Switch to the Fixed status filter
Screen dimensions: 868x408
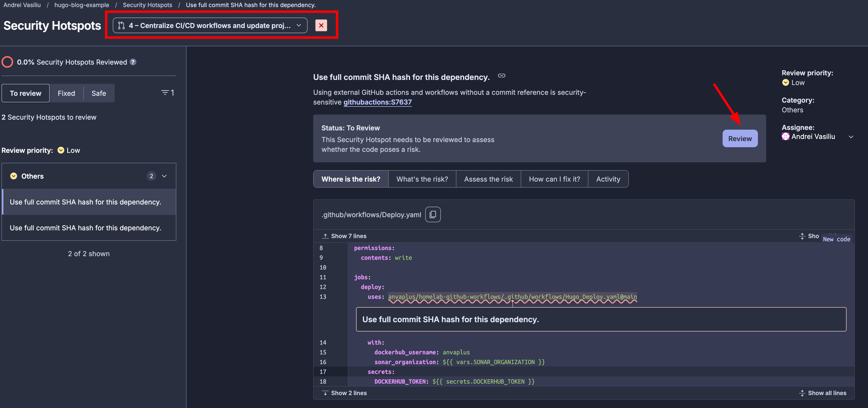click(x=66, y=93)
